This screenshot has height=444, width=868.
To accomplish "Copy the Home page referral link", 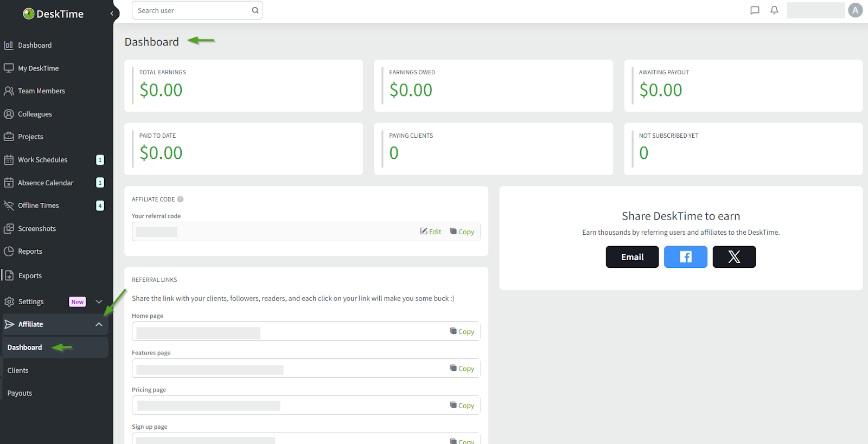I will tap(462, 332).
